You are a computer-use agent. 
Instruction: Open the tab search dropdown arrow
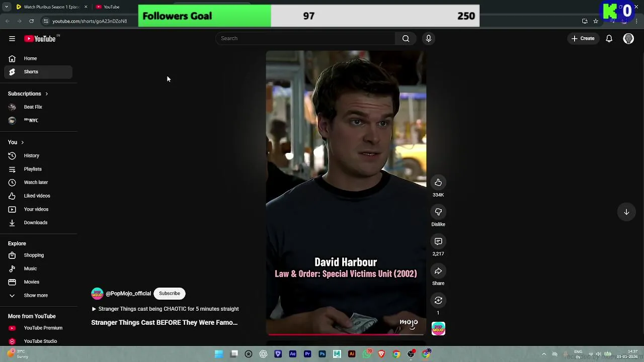click(x=6, y=7)
